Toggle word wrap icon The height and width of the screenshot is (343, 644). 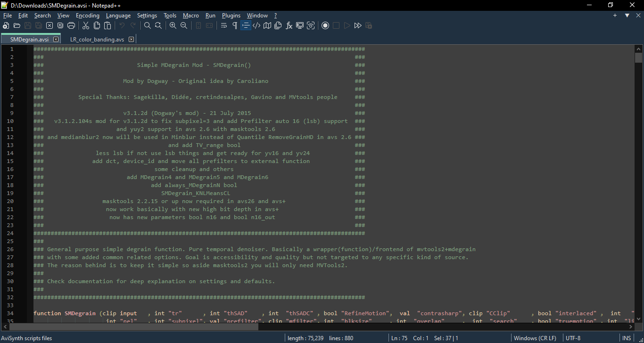point(224,25)
